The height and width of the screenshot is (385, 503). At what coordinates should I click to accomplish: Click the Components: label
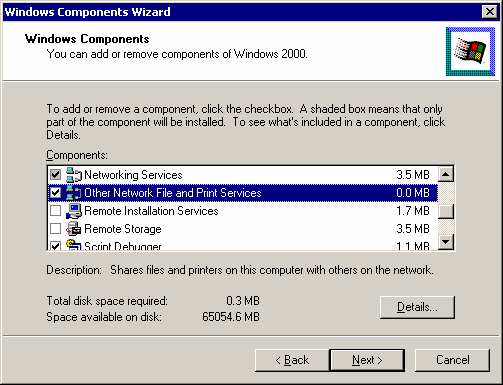point(77,155)
